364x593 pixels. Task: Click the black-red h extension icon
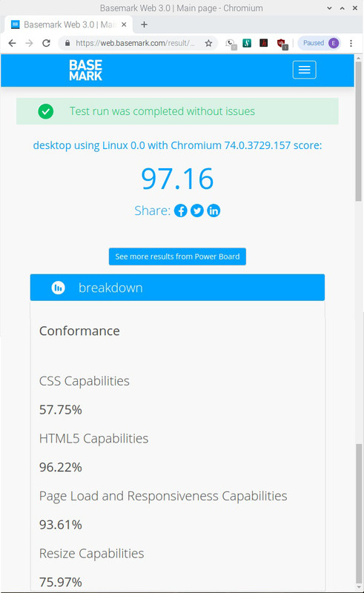tap(264, 43)
